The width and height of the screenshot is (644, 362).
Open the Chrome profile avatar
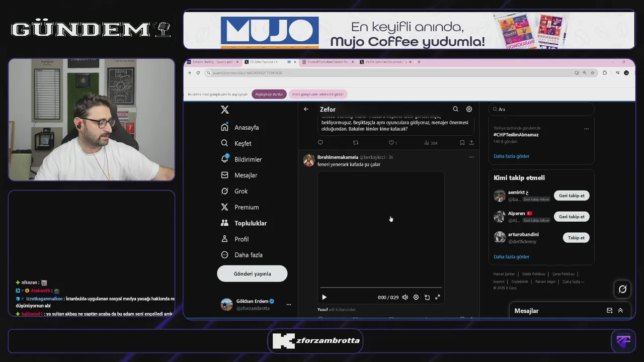[x=626, y=73]
